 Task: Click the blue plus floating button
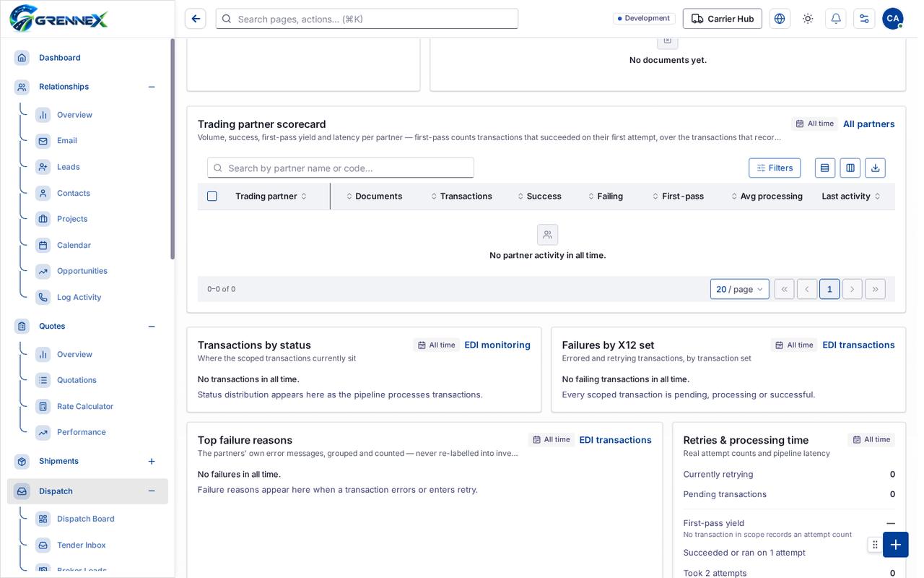click(x=896, y=545)
